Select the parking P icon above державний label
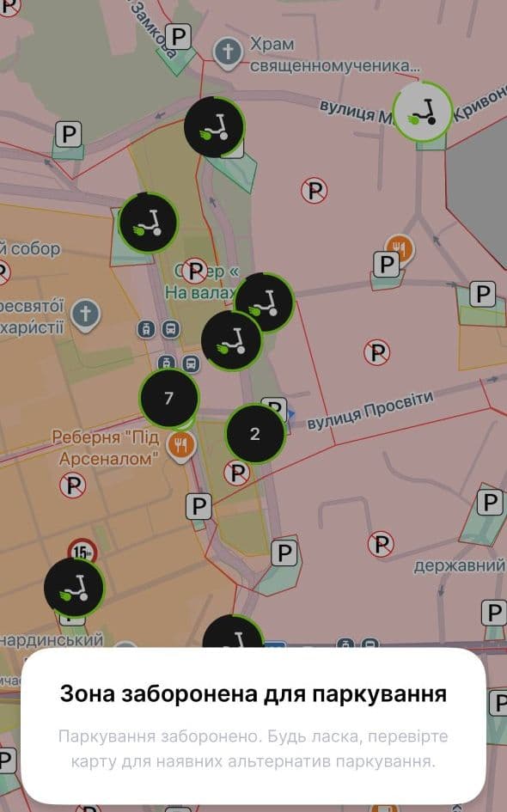The height and width of the screenshot is (812, 507). [490, 503]
